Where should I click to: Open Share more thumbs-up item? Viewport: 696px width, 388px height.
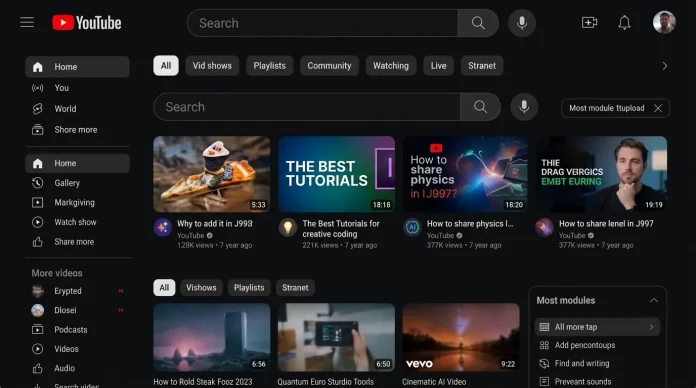tap(77, 242)
